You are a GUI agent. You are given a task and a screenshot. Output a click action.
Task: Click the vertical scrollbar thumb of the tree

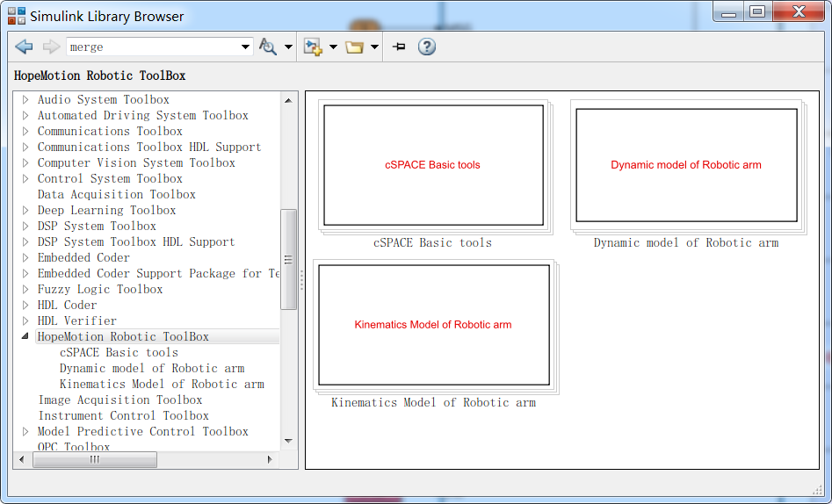pyautogui.click(x=288, y=259)
